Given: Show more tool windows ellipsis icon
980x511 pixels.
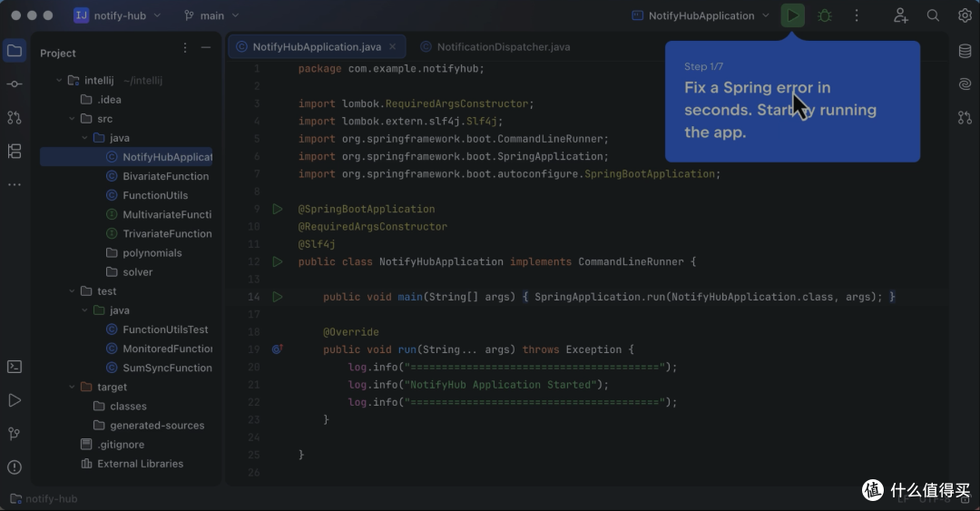Looking at the screenshot, I should (x=15, y=184).
